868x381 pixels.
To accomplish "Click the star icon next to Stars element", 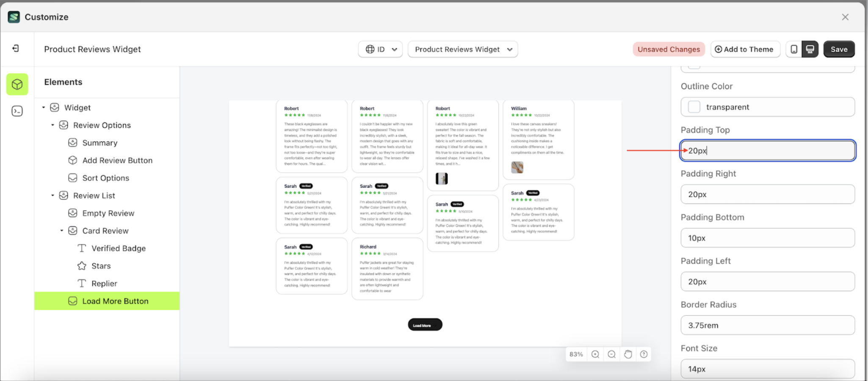I will tap(81, 266).
